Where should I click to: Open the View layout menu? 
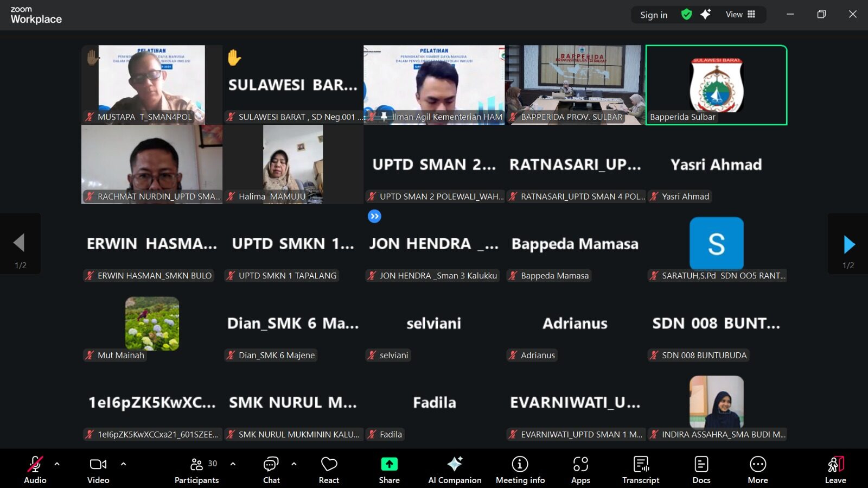click(x=740, y=15)
